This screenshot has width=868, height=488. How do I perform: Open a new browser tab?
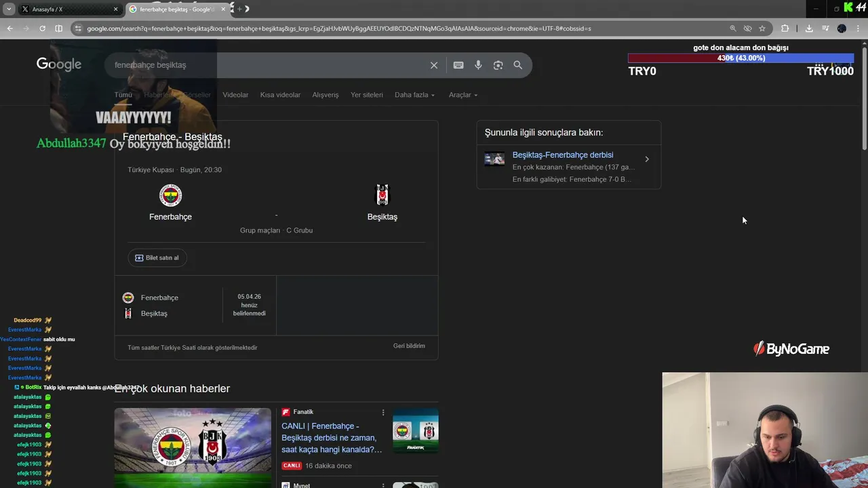tap(239, 9)
